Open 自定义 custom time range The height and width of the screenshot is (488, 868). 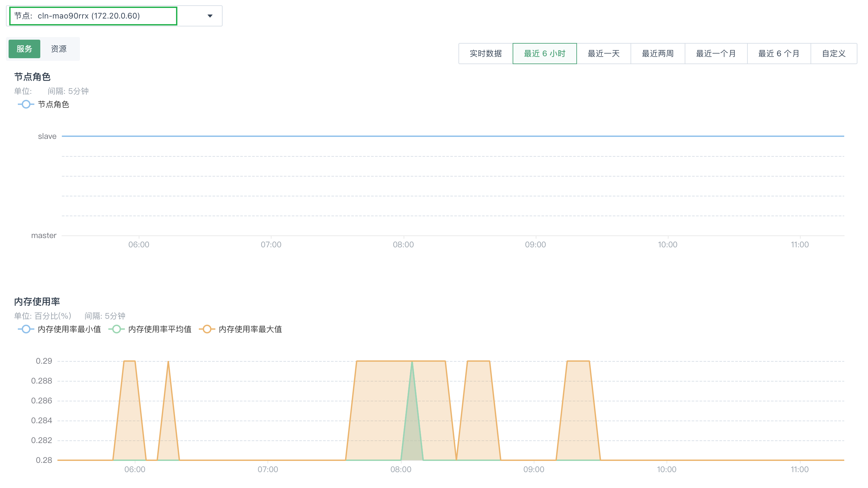tap(834, 54)
